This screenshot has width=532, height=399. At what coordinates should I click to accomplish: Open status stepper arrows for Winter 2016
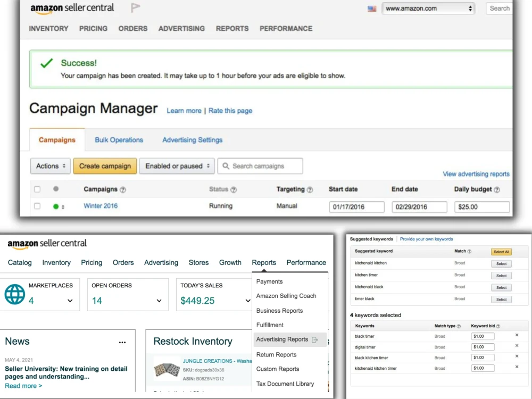pyautogui.click(x=63, y=206)
